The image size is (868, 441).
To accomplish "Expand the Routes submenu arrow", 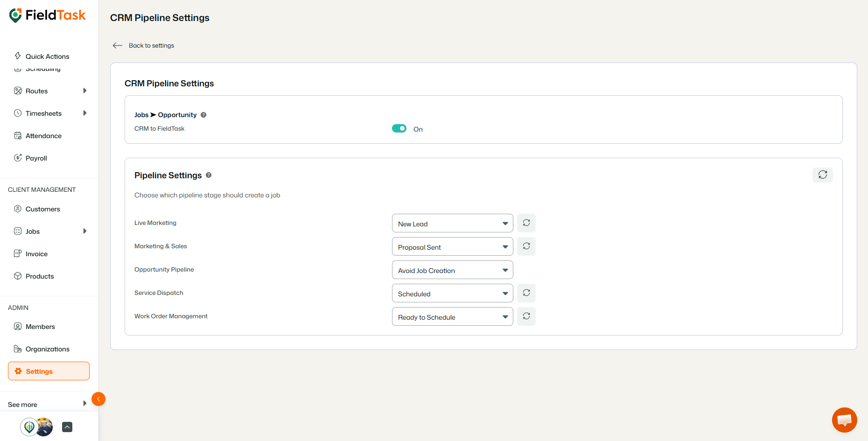I will [x=85, y=91].
